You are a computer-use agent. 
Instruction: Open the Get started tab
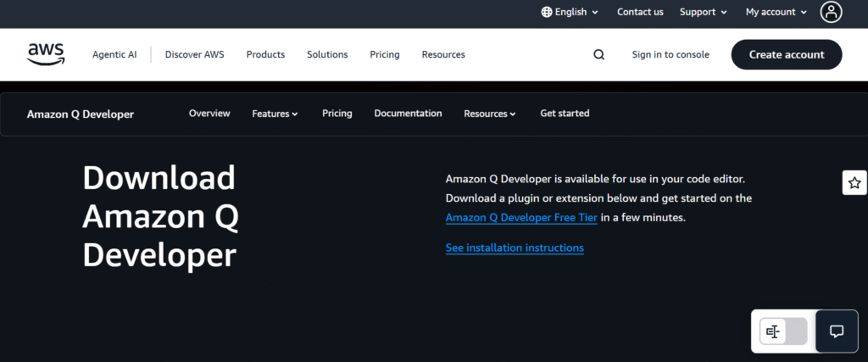click(565, 114)
